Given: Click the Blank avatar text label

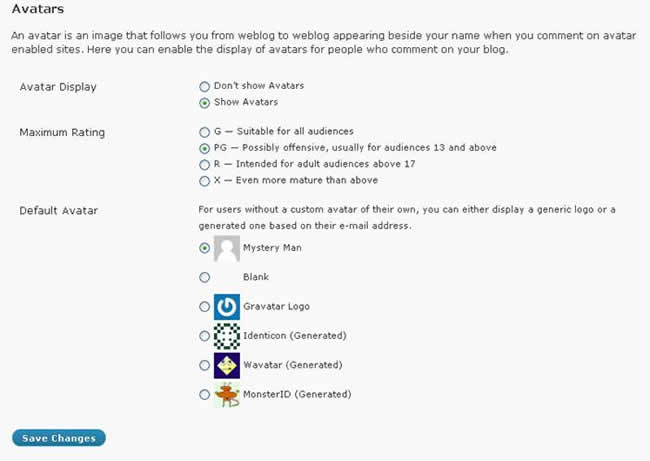Looking at the screenshot, I should coord(256,277).
